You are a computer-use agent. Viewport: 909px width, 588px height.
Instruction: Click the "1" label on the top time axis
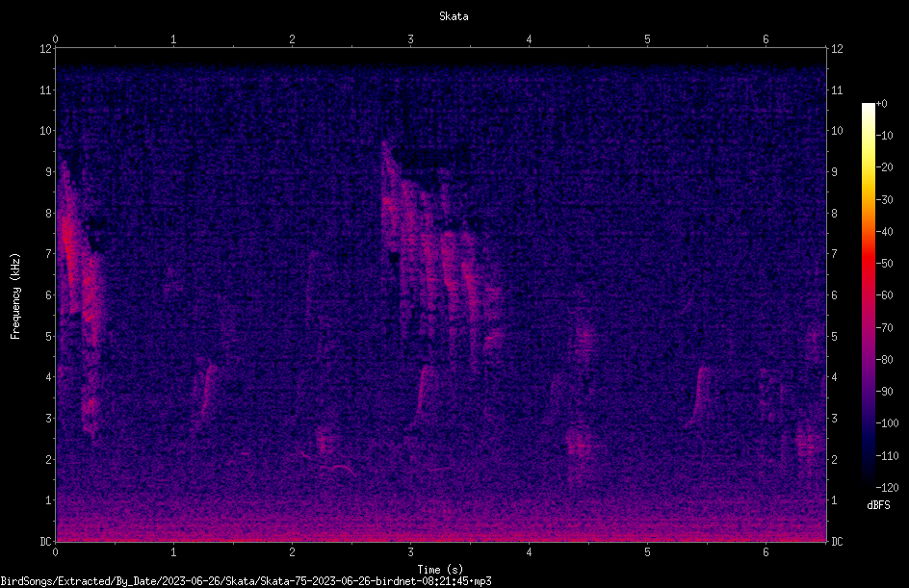click(173, 39)
